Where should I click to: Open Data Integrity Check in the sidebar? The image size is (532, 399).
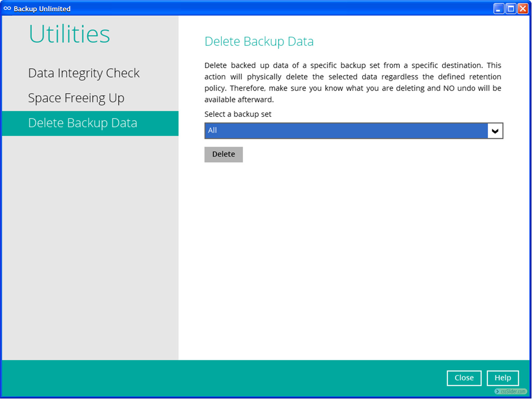(84, 73)
